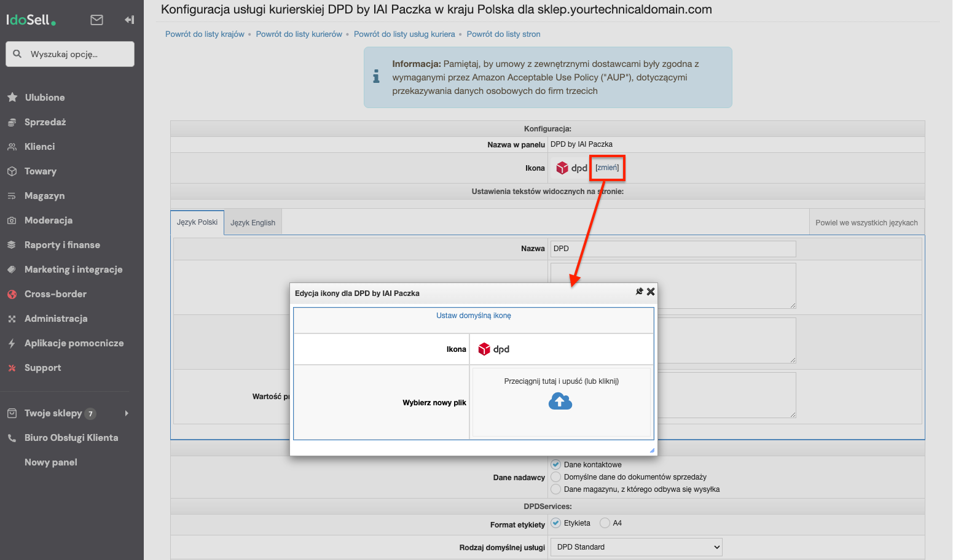Choose Etykieta label format

coord(555,523)
